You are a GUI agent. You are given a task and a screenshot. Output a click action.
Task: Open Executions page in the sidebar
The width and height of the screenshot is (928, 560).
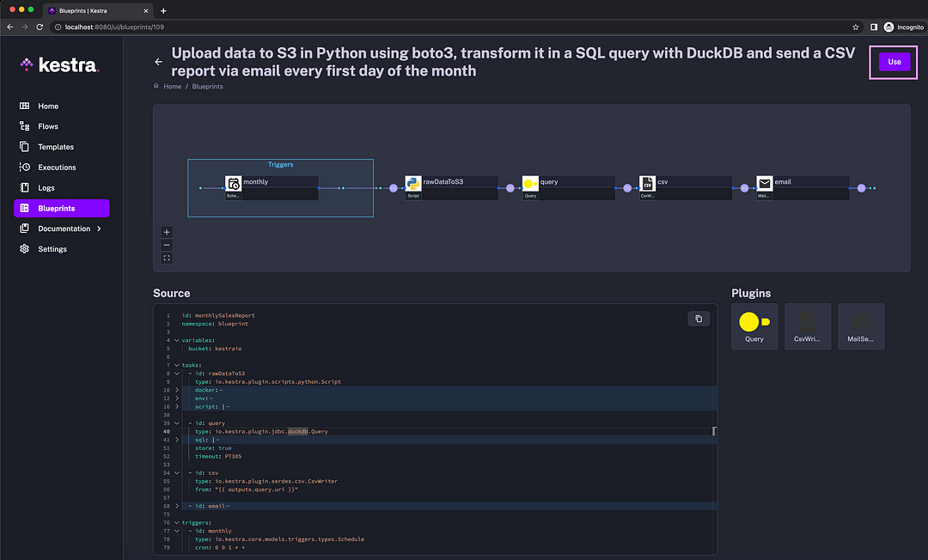coord(57,167)
